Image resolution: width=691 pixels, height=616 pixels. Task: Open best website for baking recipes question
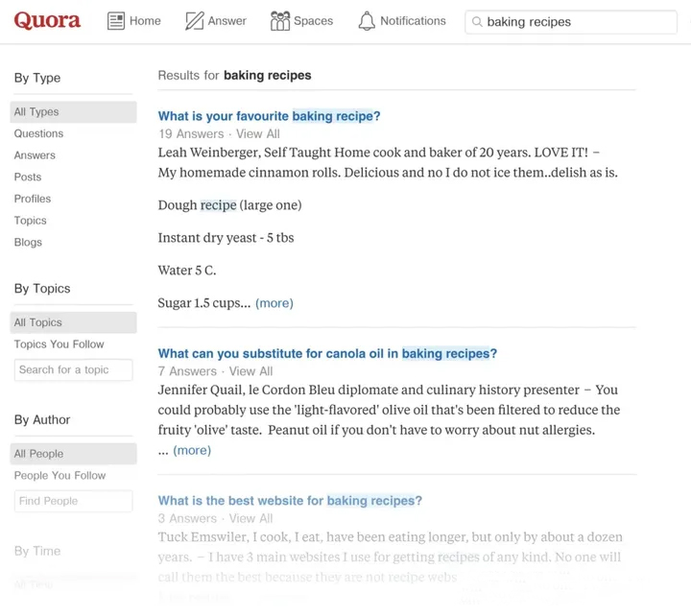(x=290, y=501)
